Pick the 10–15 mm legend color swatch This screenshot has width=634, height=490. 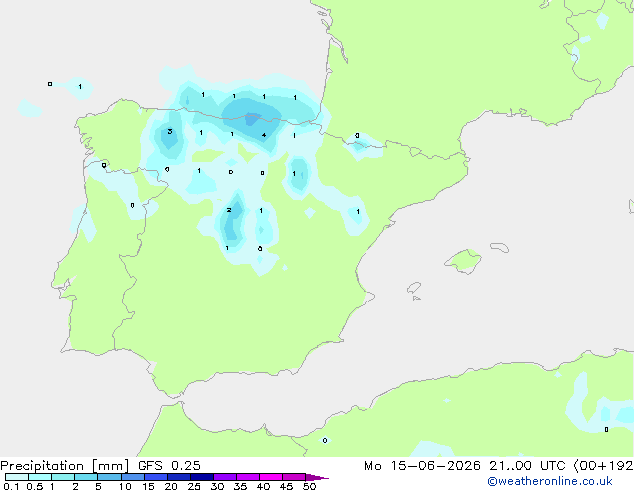click(x=132, y=477)
